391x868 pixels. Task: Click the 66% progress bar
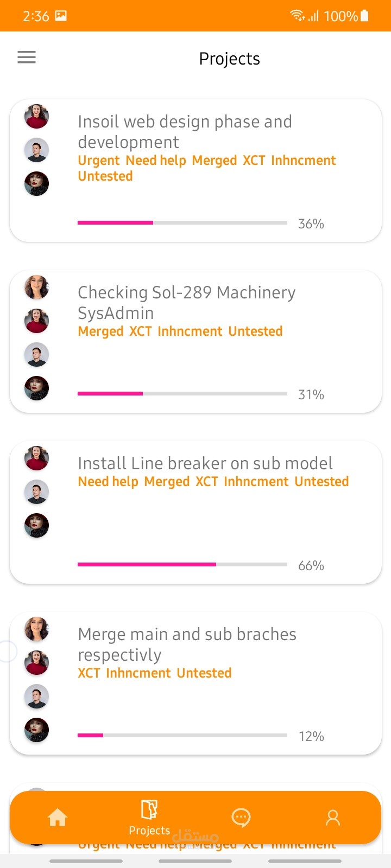(x=182, y=564)
